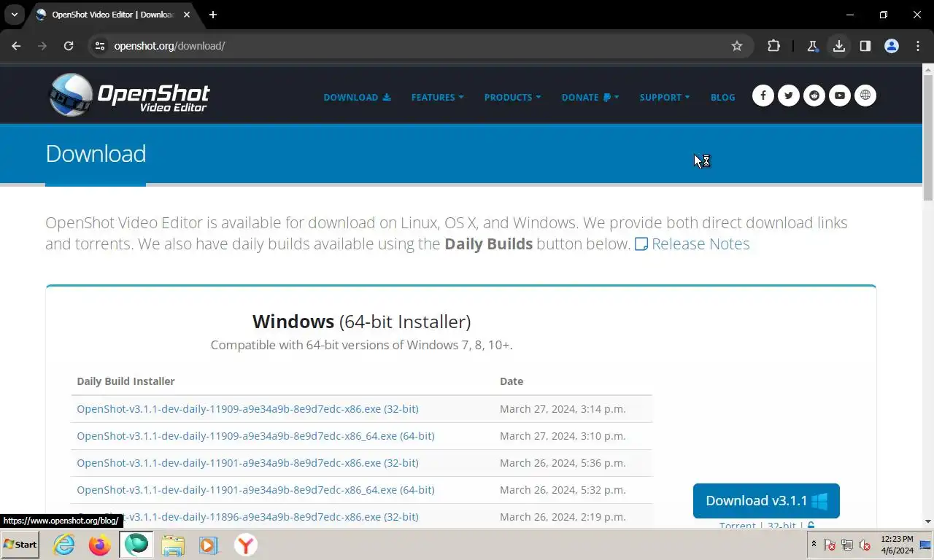Download daily-11901 x86.exe (32-bit) installer
The width and height of the screenshot is (934, 560).
(x=247, y=463)
